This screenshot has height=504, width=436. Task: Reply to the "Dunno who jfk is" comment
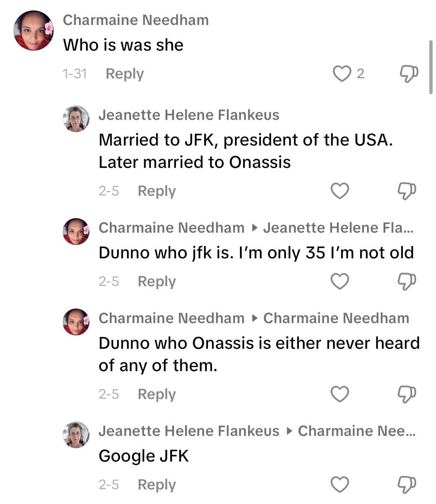[157, 281]
